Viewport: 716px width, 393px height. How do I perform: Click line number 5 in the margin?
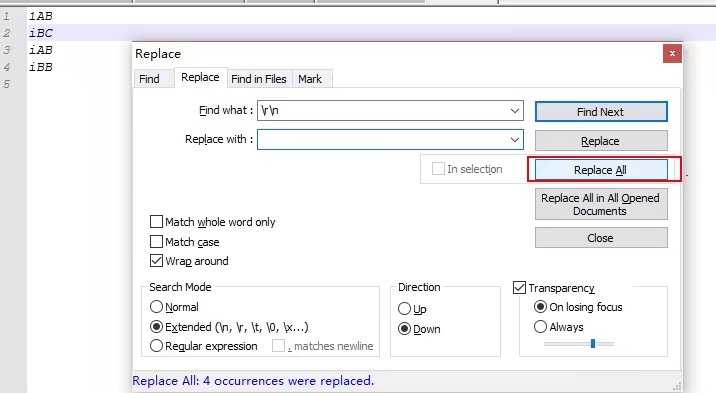(6, 84)
